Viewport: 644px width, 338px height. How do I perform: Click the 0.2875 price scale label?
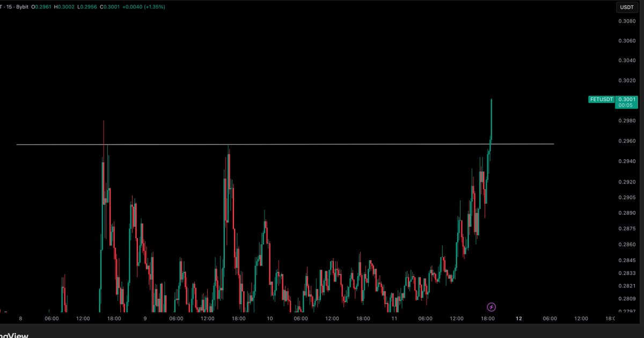click(627, 229)
